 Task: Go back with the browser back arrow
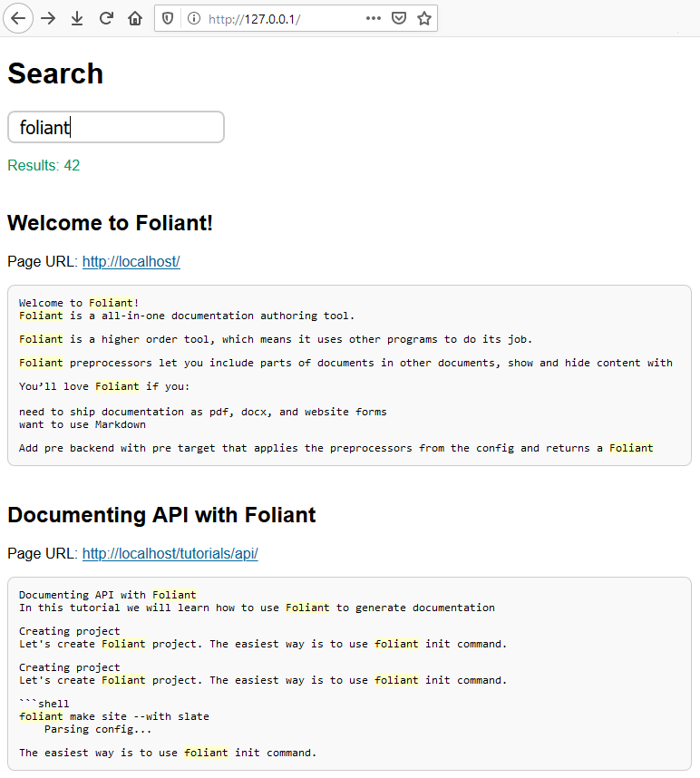(18, 18)
